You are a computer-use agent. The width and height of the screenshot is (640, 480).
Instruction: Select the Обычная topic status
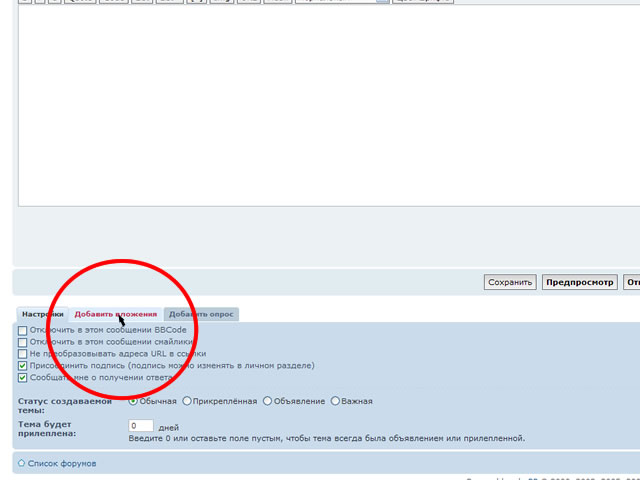click(x=134, y=401)
